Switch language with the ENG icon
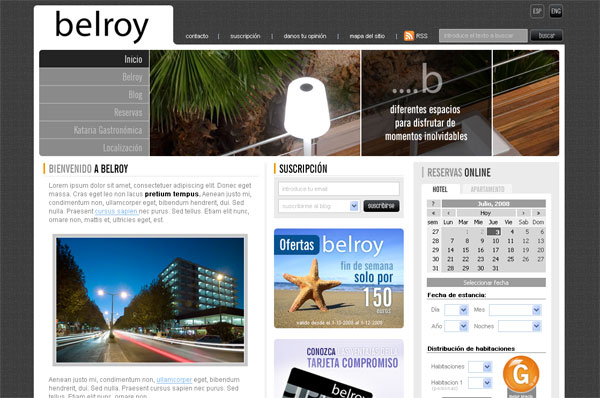Image resolution: width=600 pixels, height=398 pixels. [556, 11]
